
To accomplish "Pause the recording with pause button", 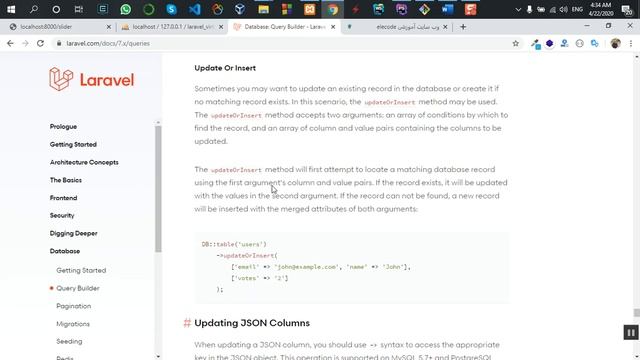I will (631, 333).
